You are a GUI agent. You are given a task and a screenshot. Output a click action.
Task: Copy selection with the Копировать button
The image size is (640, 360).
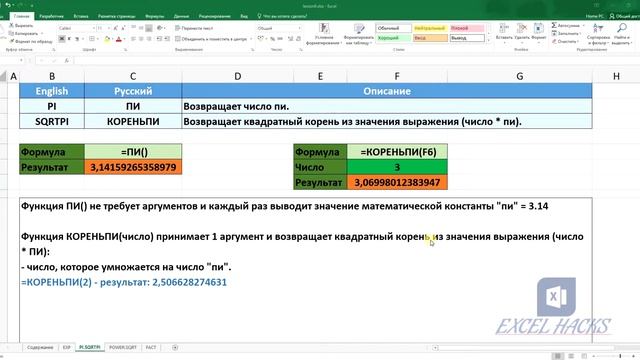tap(24, 33)
